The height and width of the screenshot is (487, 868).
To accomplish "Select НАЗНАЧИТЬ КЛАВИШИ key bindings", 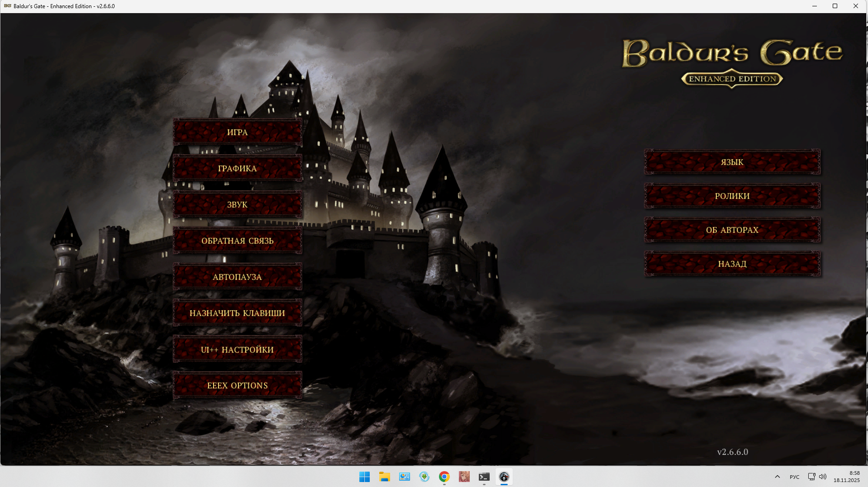I will coord(237,313).
